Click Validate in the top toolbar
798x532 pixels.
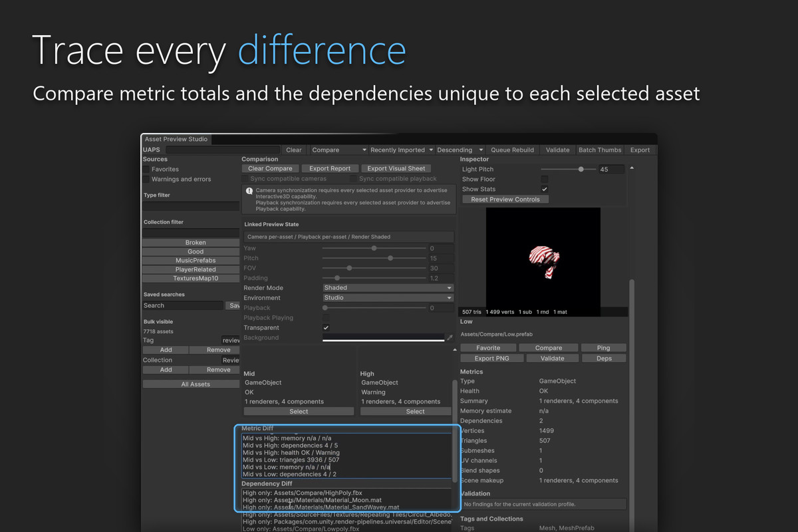click(557, 150)
